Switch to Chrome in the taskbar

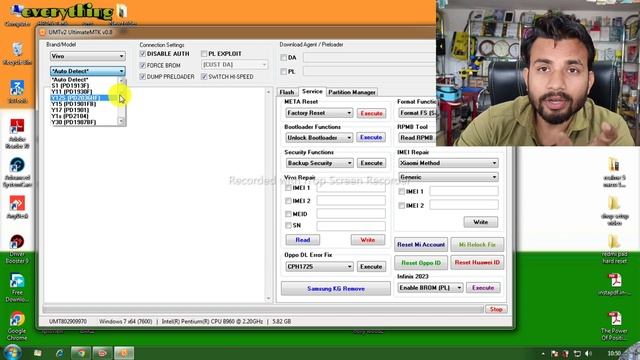81,353
